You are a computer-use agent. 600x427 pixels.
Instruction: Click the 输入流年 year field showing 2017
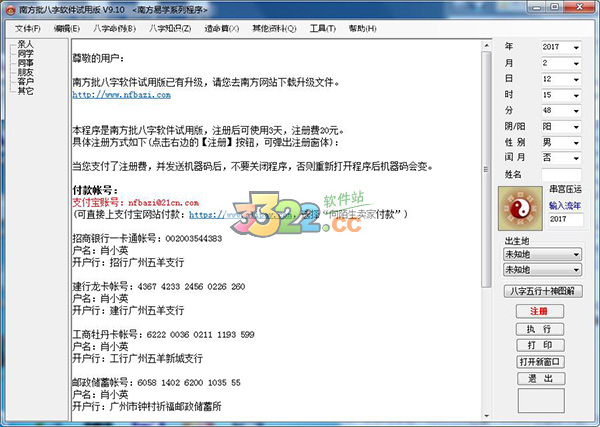566,219
